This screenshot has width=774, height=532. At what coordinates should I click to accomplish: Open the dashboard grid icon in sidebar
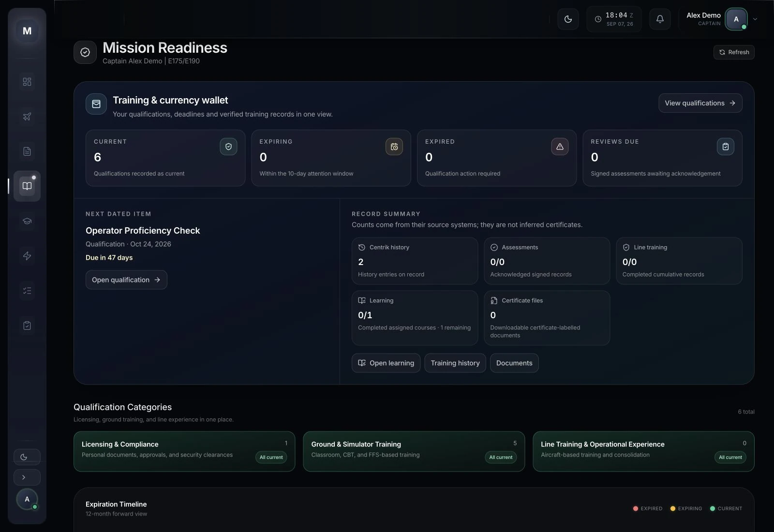[x=27, y=82]
